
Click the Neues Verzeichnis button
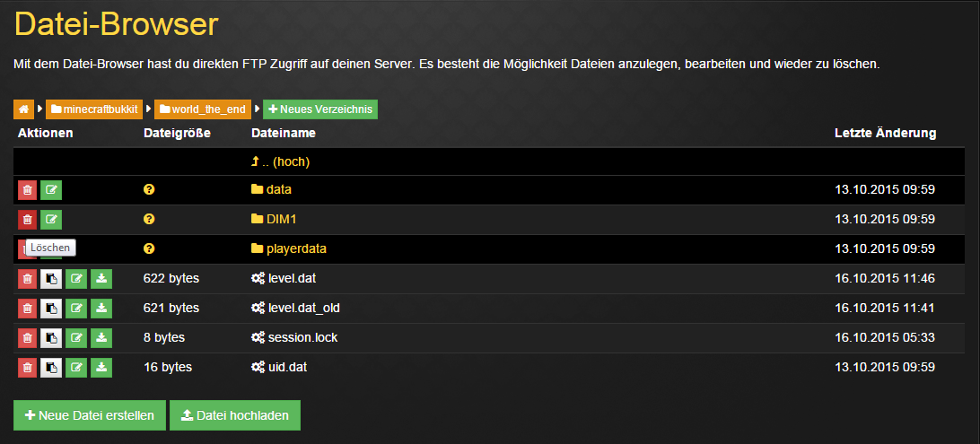319,109
